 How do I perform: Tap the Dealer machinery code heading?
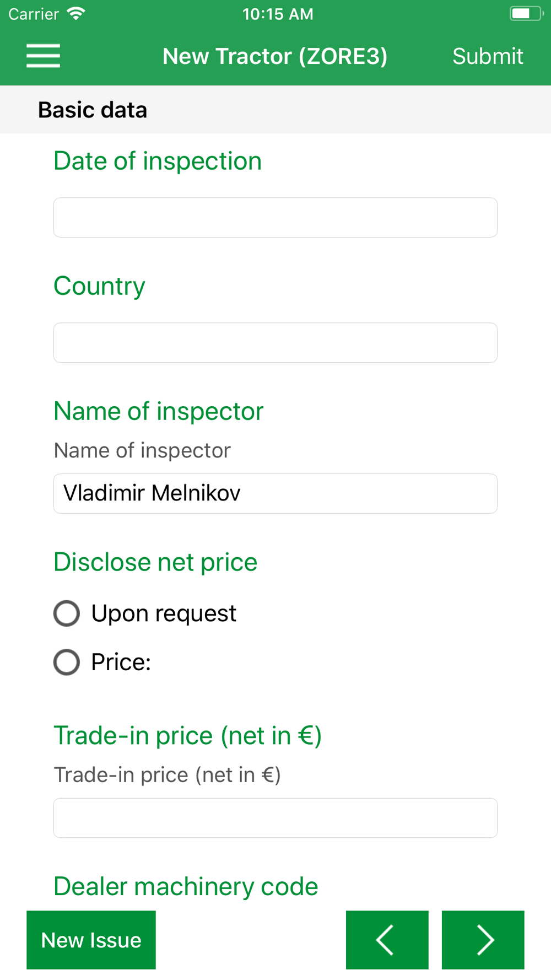click(x=186, y=886)
